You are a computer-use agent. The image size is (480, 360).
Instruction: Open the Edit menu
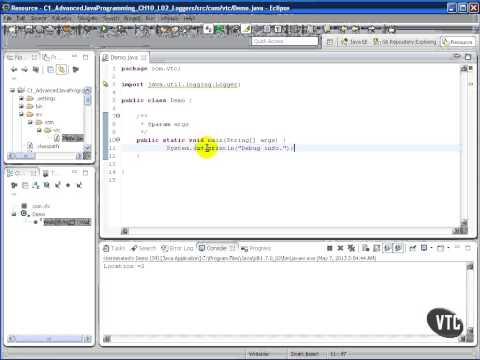click(21, 18)
